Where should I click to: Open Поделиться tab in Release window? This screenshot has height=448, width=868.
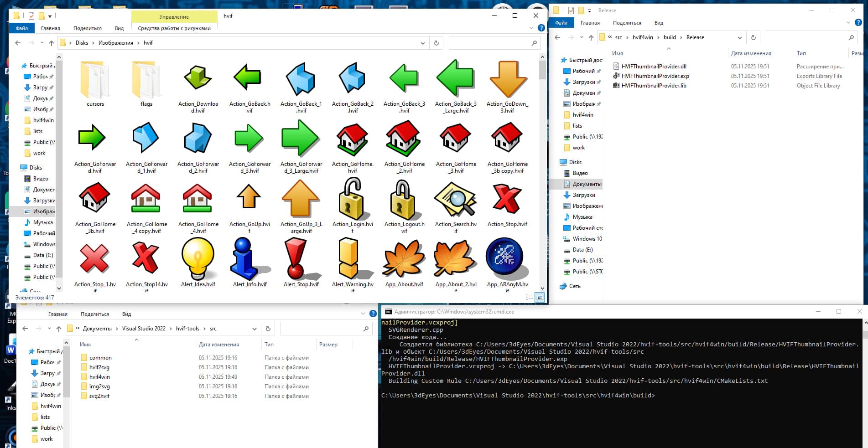[x=627, y=23]
